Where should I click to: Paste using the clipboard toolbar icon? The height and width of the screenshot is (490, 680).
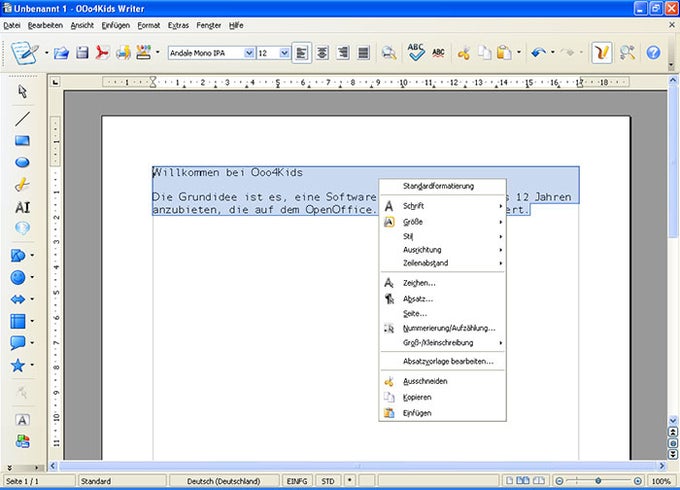pos(504,53)
